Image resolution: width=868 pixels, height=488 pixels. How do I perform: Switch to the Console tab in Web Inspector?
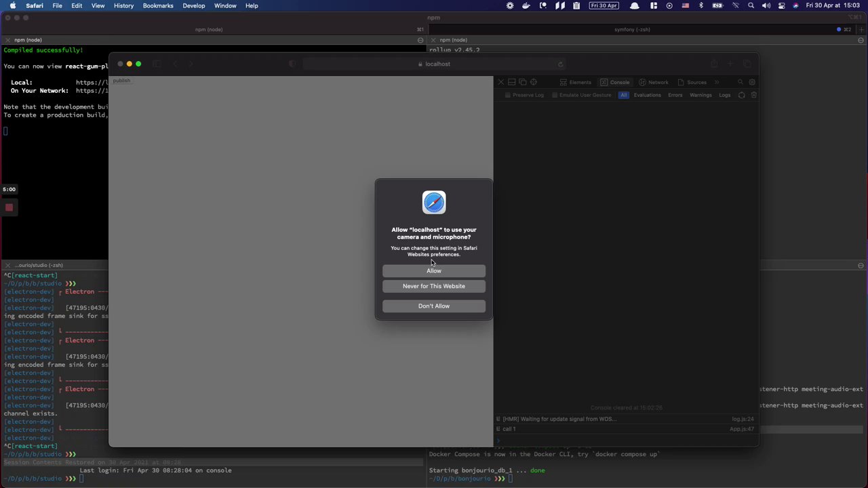tap(615, 82)
